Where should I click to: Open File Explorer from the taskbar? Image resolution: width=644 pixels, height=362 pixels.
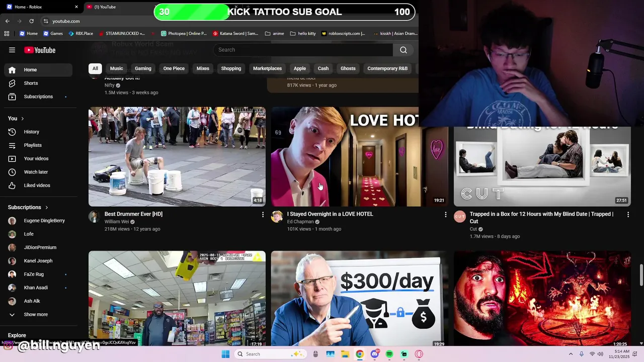coord(345,354)
